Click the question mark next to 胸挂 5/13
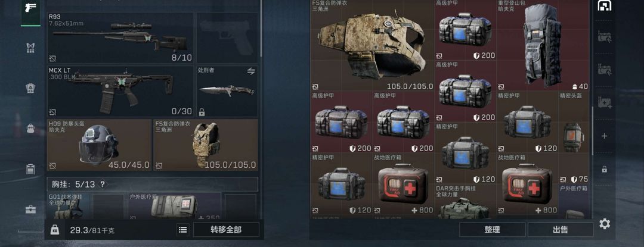Screen dimensions: 644x247 pyautogui.click(x=103, y=185)
